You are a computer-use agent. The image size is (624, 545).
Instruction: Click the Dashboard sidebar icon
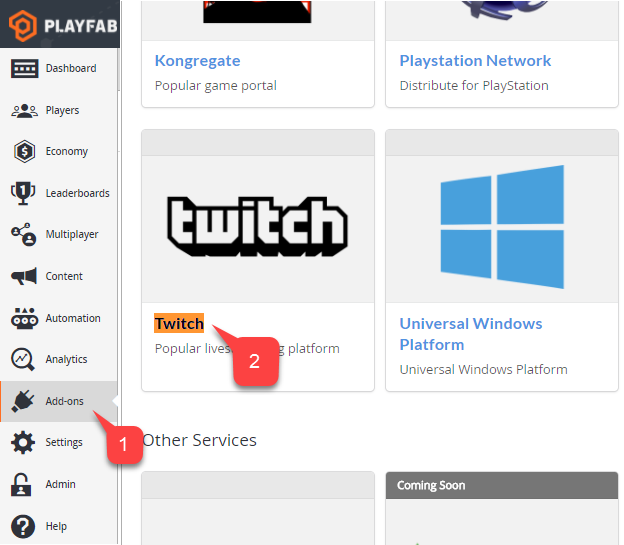coord(24,68)
